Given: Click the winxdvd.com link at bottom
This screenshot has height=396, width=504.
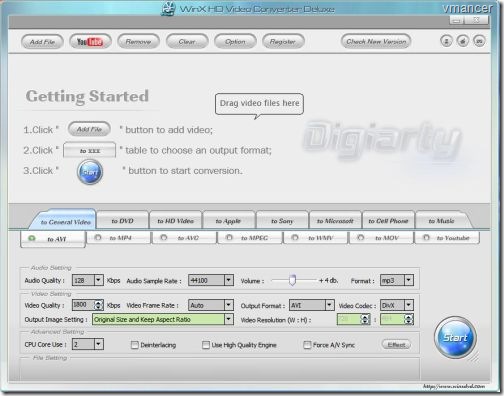Looking at the screenshot, I should coord(454,386).
